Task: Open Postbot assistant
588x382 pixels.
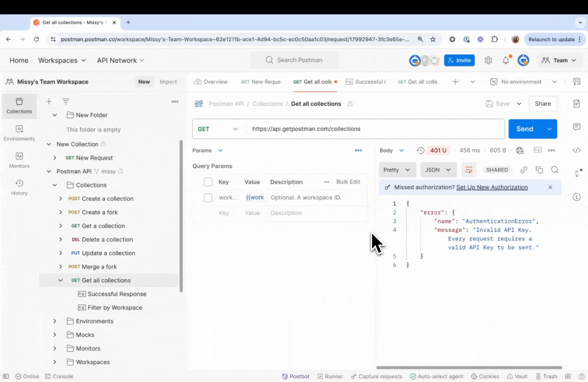Action: 296,376
